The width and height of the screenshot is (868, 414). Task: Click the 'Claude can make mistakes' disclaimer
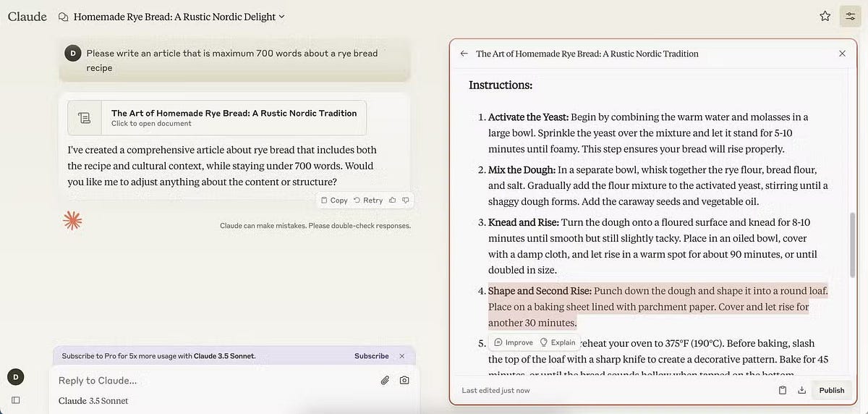point(315,226)
